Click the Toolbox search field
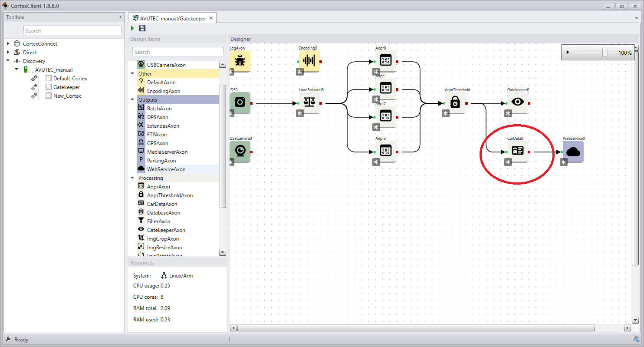 [72, 30]
